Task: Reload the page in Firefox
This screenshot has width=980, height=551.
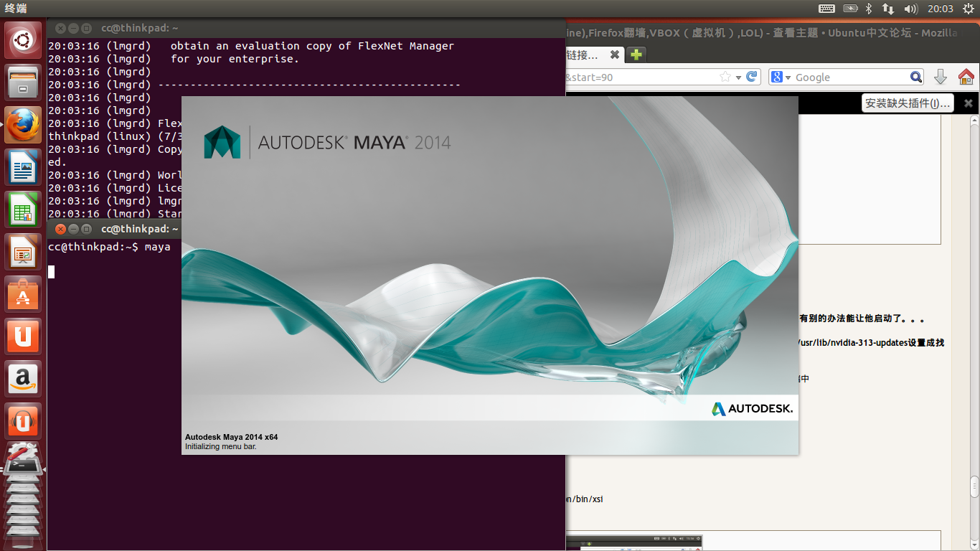Action: pyautogui.click(x=752, y=77)
